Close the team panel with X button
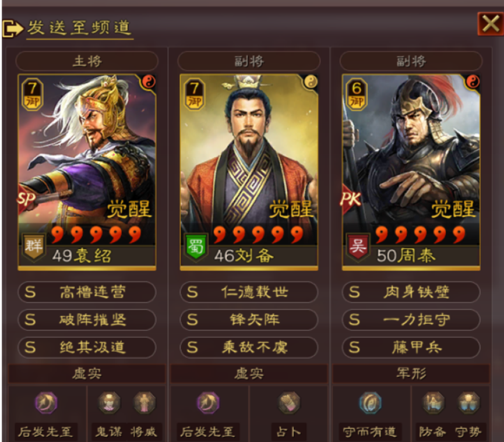This screenshot has width=504, height=442. [x=491, y=24]
